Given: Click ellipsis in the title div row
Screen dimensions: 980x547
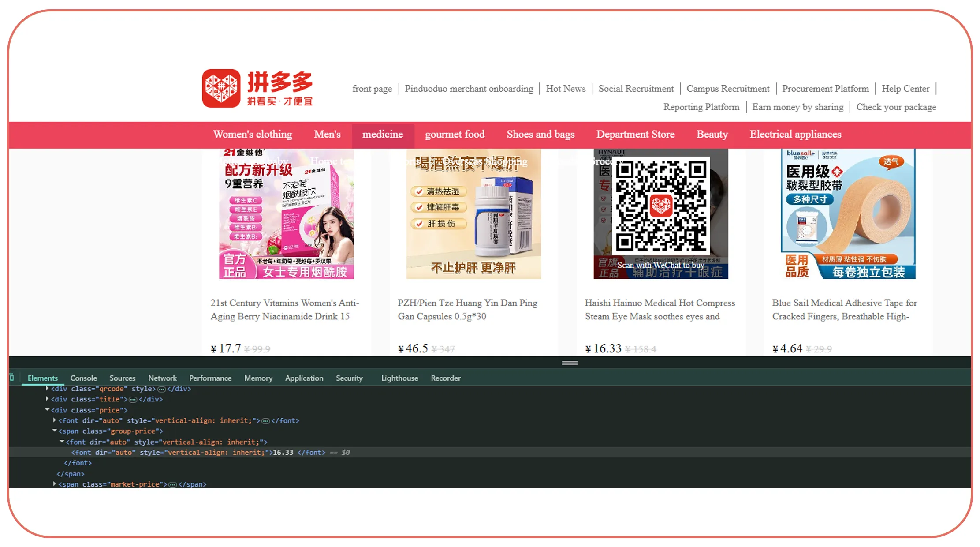Looking at the screenshot, I should pyautogui.click(x=133, y=399).
